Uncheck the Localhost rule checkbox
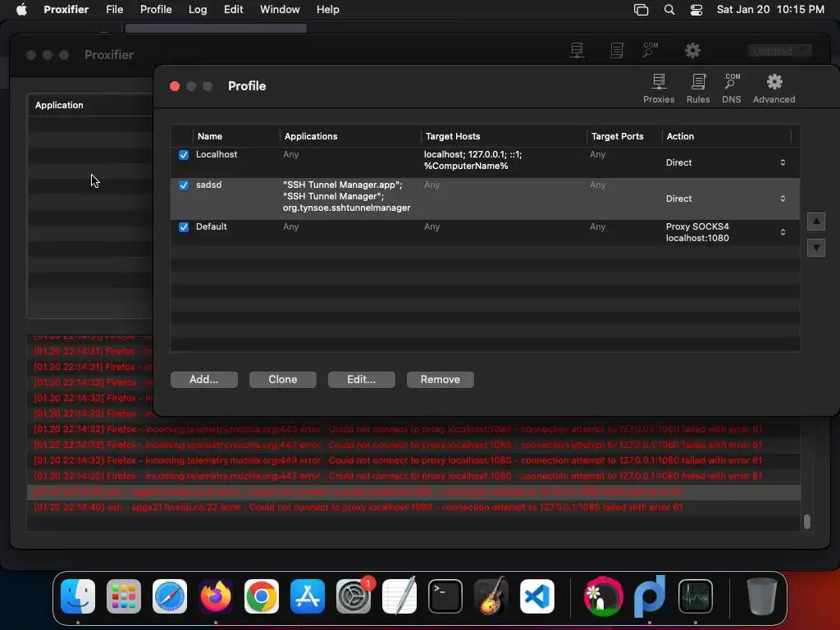The width and height of the screenshot is (840, 630). pos(184,155)
